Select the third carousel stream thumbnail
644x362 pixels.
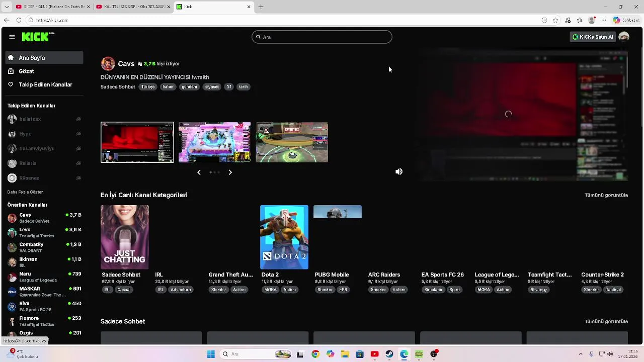pos(292,142)
